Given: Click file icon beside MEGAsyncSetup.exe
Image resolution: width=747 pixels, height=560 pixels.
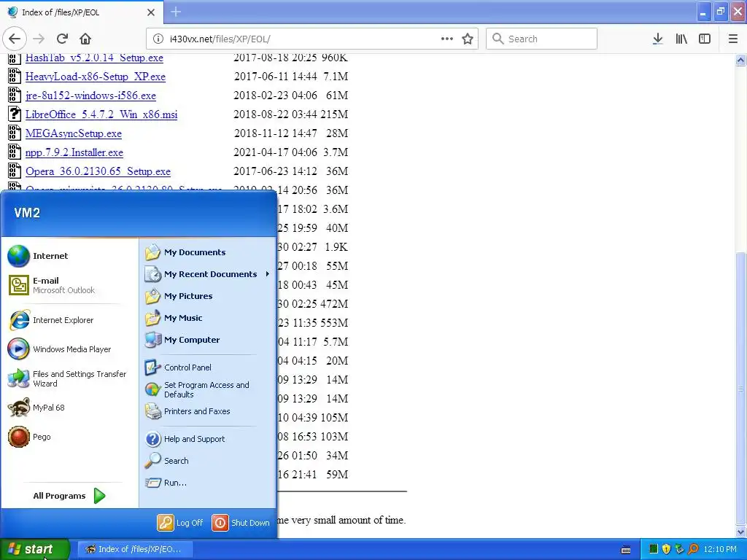Looking at the screenshot, I should tap(15, 133).
